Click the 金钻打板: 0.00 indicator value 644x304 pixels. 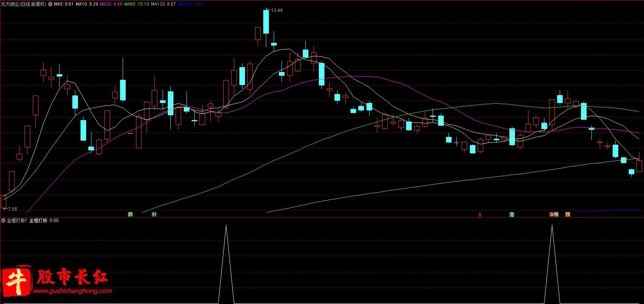tap(44, 220)
